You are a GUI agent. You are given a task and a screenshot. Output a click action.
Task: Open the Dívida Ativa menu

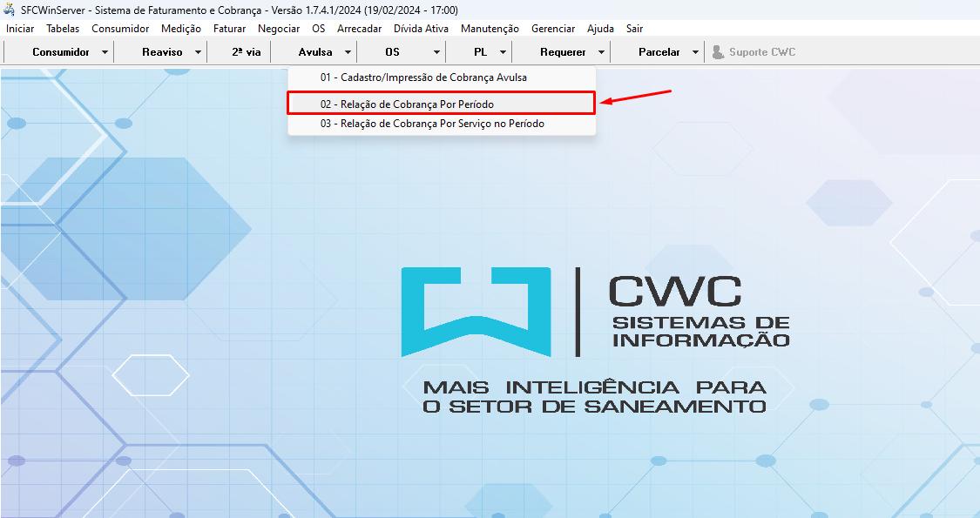click(x=421, y=29)
